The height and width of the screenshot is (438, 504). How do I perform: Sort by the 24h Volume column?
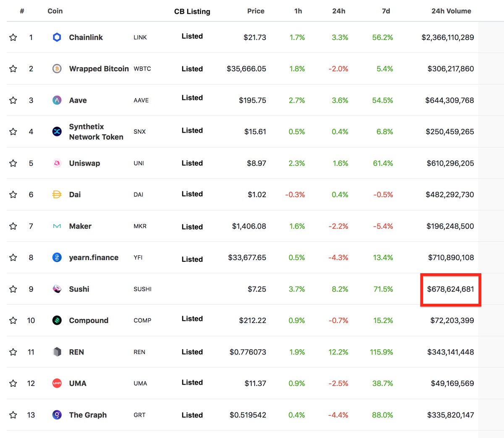pos(451,11)
